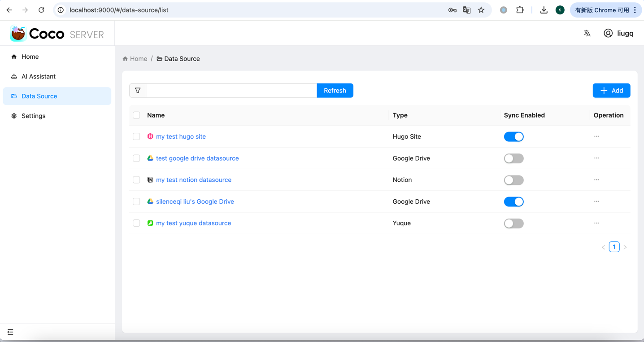Open the liugq user account menu
Screen dimensions: 644x342
point(618,33)
